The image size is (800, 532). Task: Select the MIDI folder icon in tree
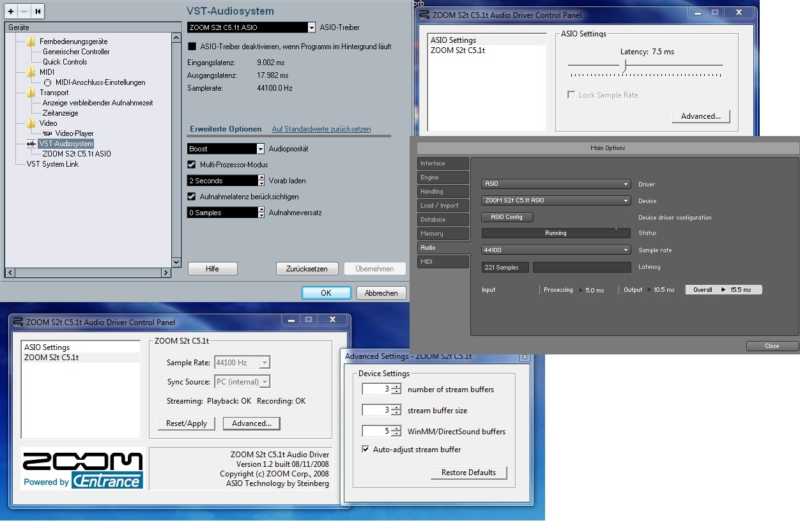31,72
